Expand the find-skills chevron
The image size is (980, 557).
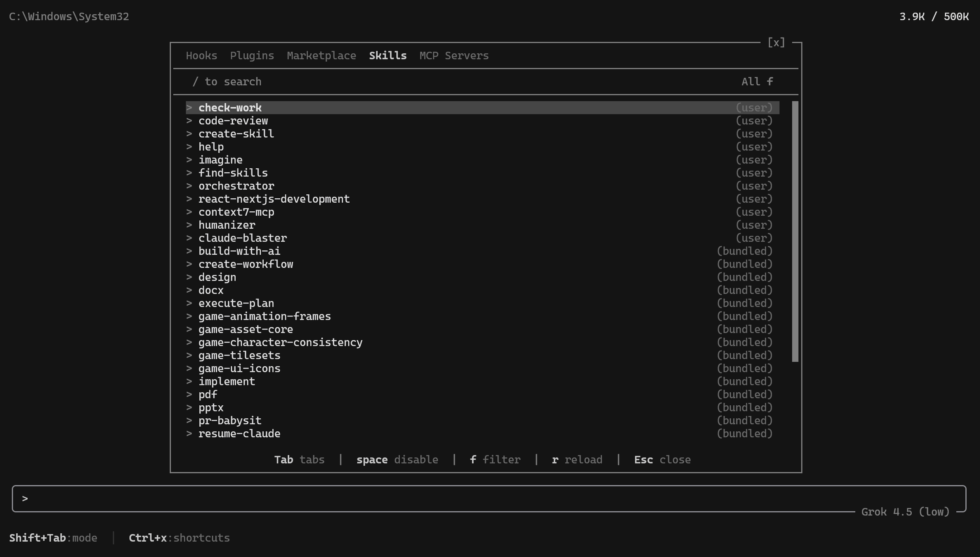point(189,173)
